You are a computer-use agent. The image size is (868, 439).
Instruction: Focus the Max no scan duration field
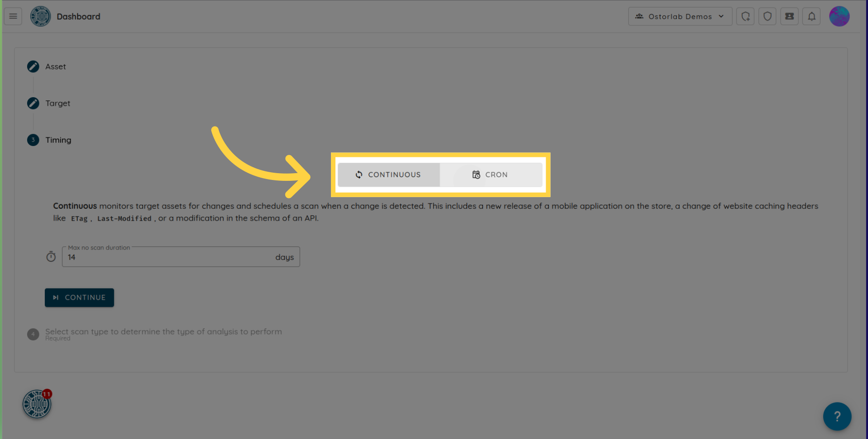pyautogui.click(x=170, y=257)
